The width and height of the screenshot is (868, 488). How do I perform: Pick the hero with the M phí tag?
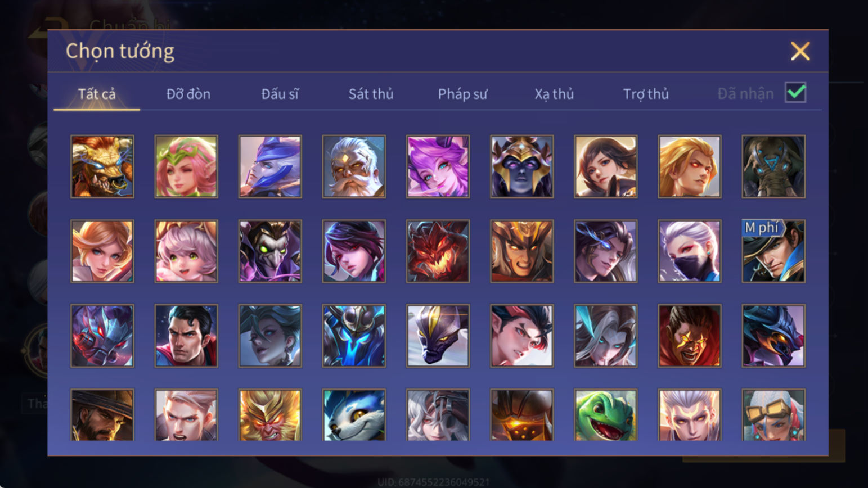coord(773,251)
